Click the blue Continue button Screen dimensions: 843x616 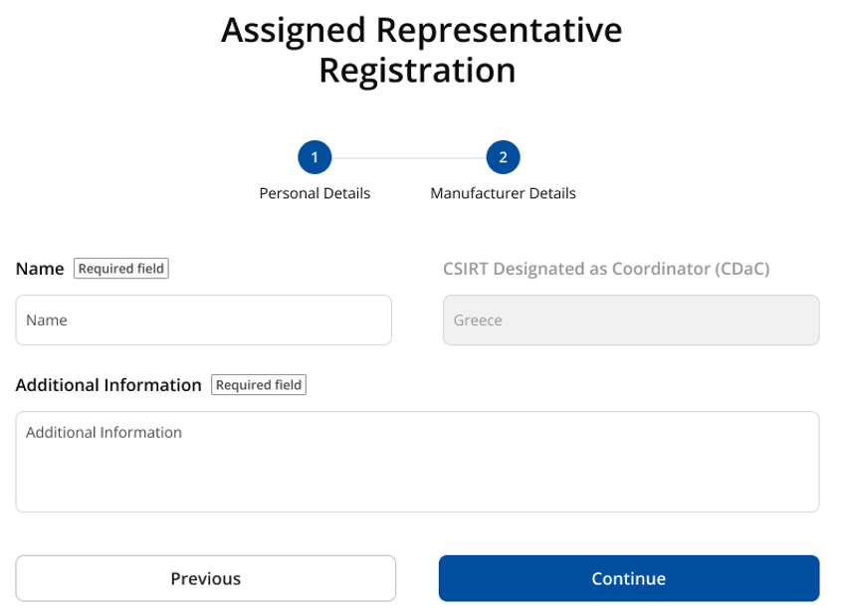[x=628, y=578]
